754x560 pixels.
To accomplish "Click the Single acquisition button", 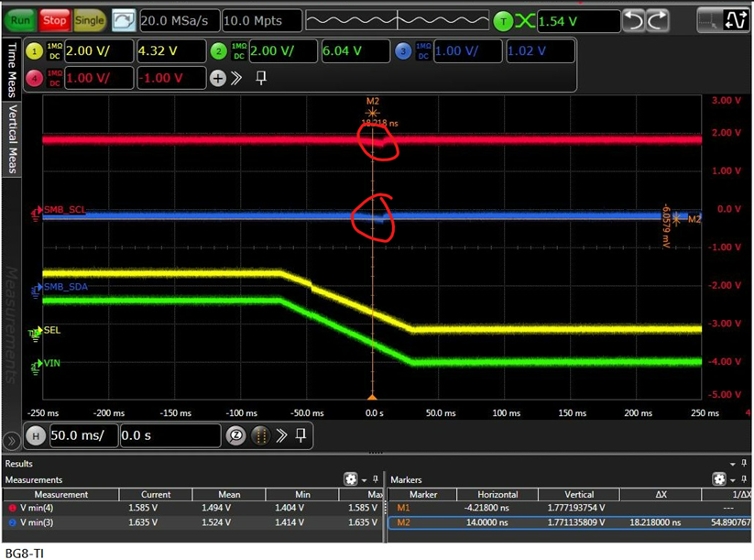I will [90, 20].
